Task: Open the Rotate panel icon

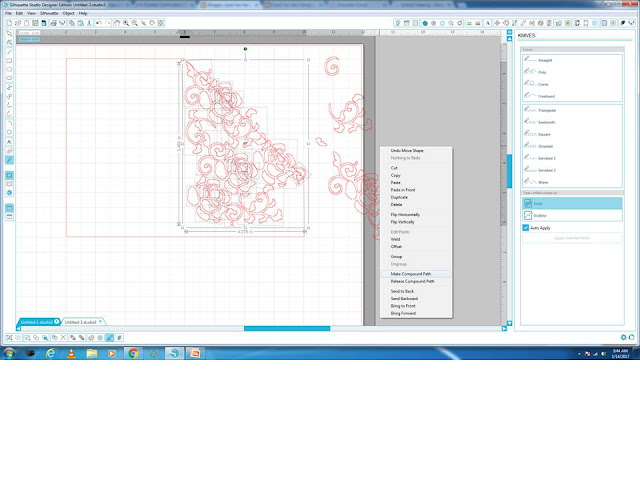Action: click(x=506, y=23)
